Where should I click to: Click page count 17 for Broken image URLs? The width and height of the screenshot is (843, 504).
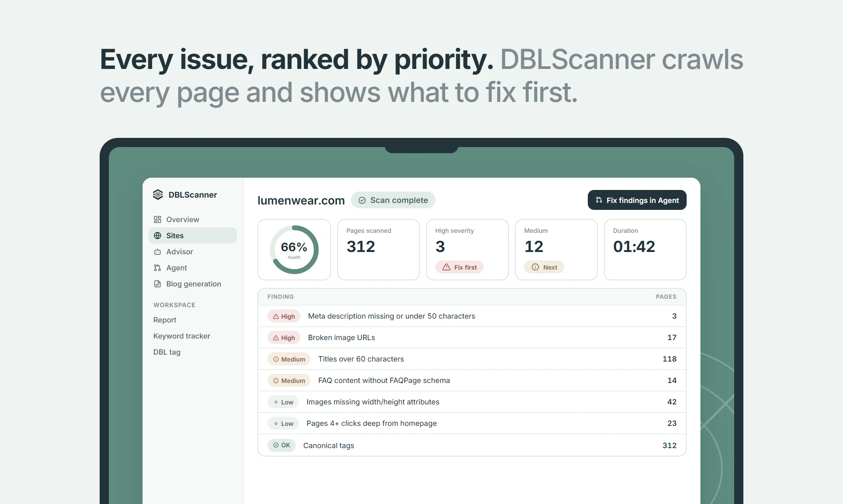click(x=672, y=337)
